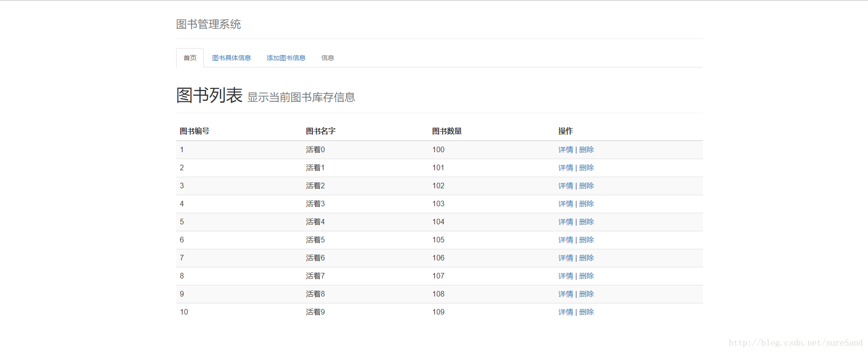Select book name cell 活着5
Screen dimensions: 868x352
click(x=315, y=240)
